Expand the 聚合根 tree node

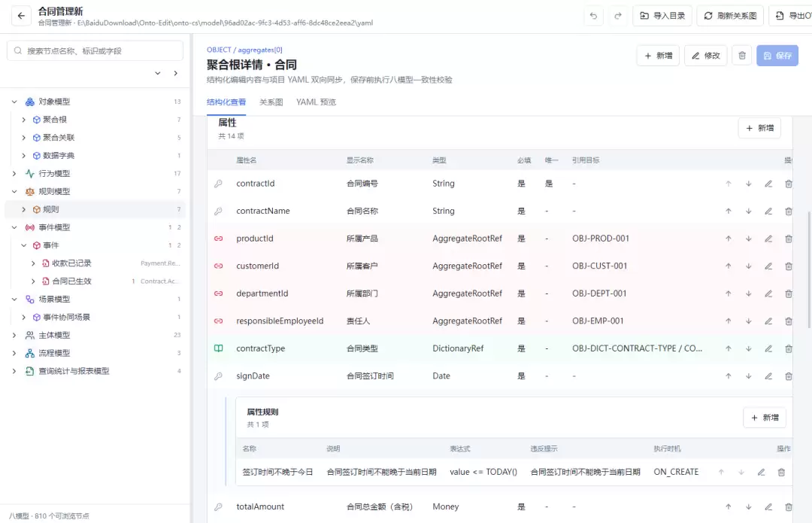point(24,120)
